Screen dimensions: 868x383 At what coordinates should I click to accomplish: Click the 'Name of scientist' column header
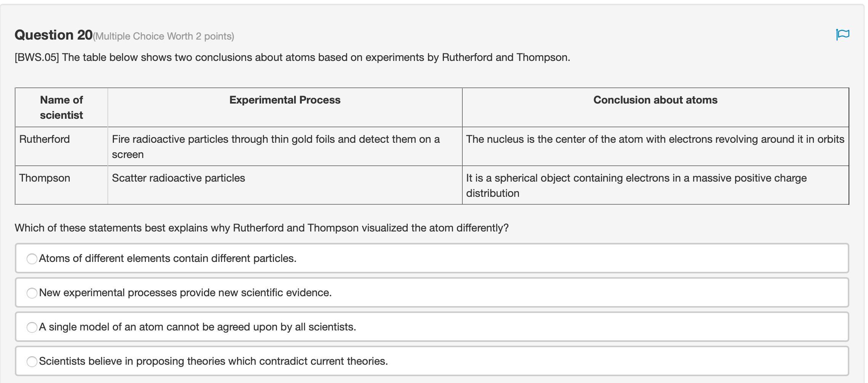pyautogui.click(x=61, y=107)
